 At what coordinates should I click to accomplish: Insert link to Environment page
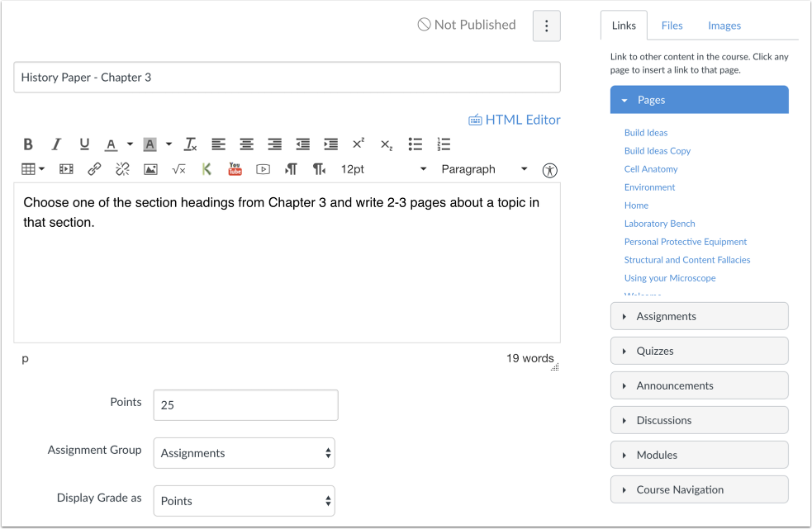tap(649, 187)
